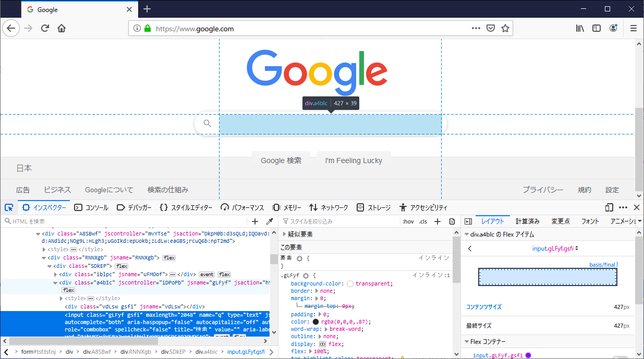Collapse the div SDkEP node

[50, 266]
